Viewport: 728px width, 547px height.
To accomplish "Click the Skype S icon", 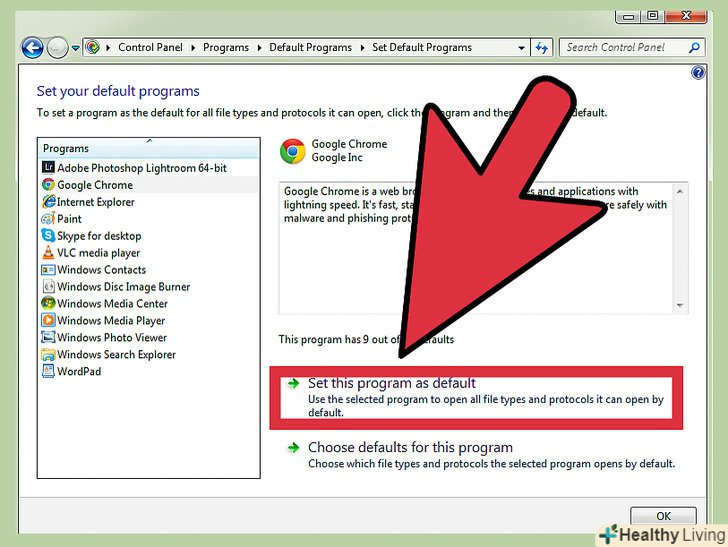I will click(48, 235).
